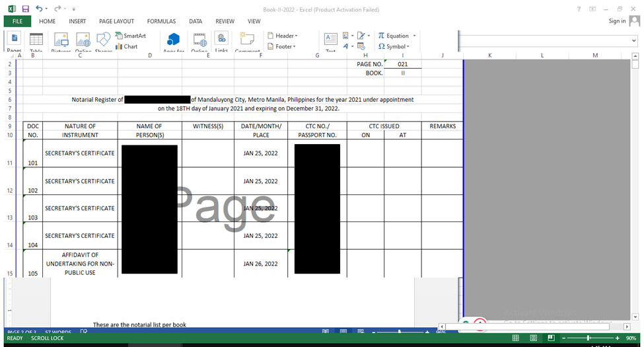
Task: Expand the formula bar chevron
Action: tap(633, 41)
